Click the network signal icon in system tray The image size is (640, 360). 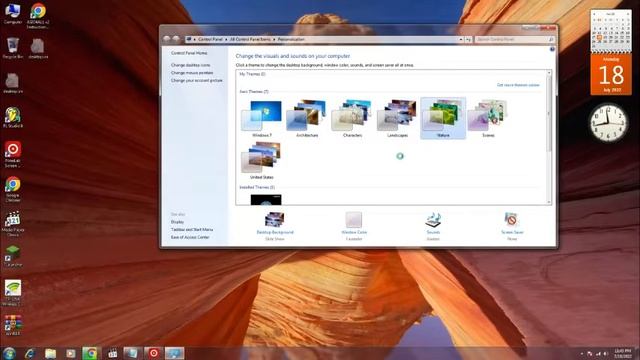click(598, 353)
